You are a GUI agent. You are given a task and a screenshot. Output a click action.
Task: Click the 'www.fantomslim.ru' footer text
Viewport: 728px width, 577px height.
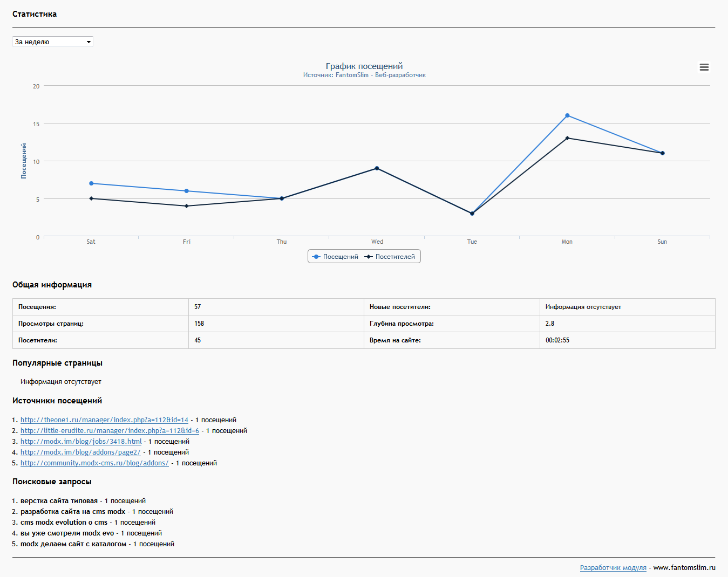click(684, 568)
